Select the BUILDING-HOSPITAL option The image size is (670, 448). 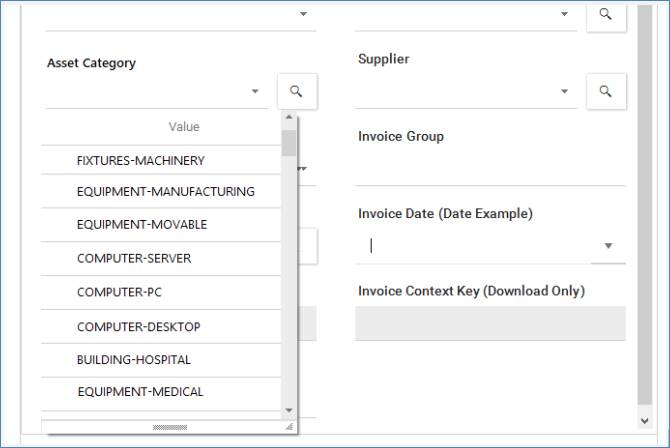tap(133, 359)
